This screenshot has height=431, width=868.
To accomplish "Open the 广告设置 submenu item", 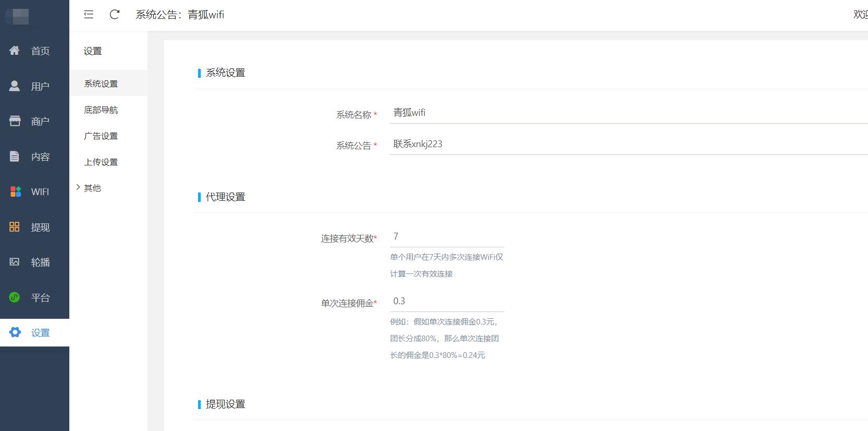I will (108, 136).
